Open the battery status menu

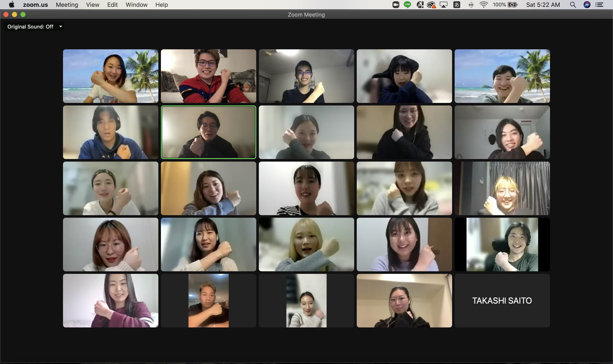tap(513, 5)
